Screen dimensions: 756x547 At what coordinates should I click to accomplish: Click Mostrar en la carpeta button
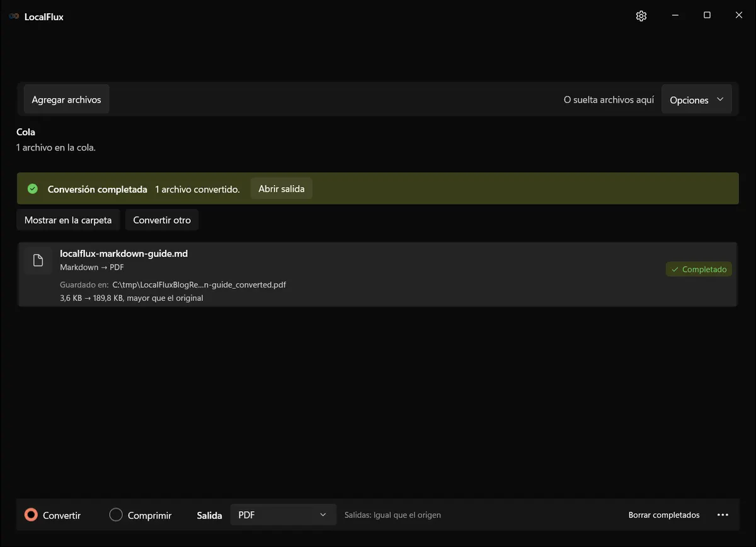pos(68,220)
